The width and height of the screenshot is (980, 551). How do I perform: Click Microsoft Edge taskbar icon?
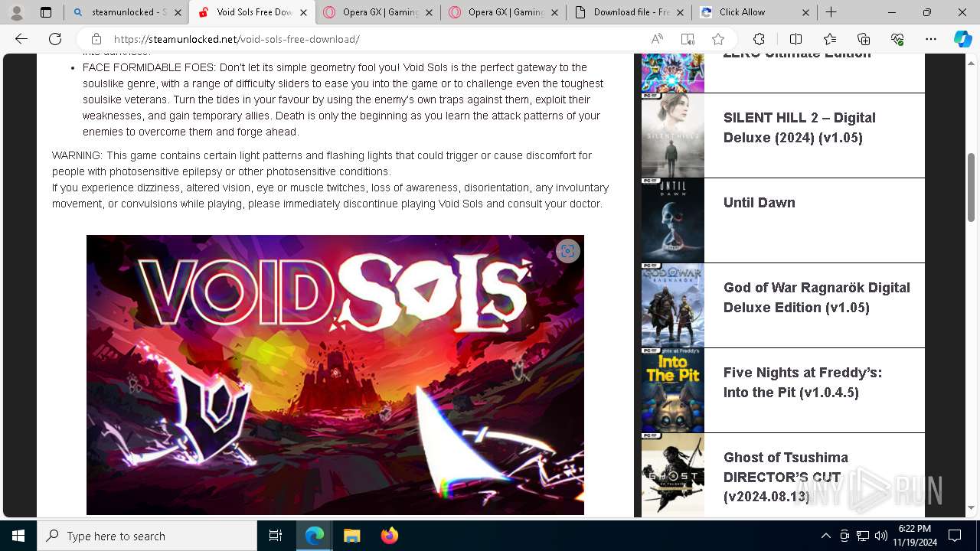tap(315, 536)
